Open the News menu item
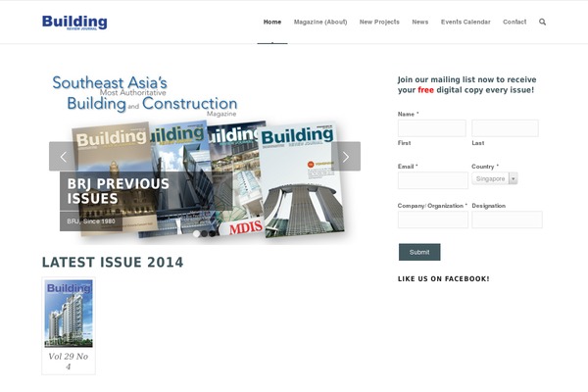This screenshot has width=588, height=392. click(420, 22)
